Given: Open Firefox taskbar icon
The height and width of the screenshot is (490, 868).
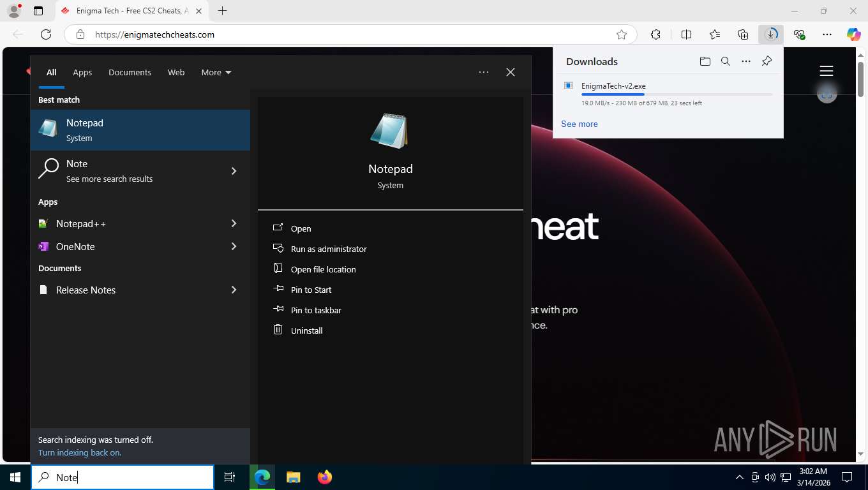Looking at the screenshot, I should tap(324, 477).
